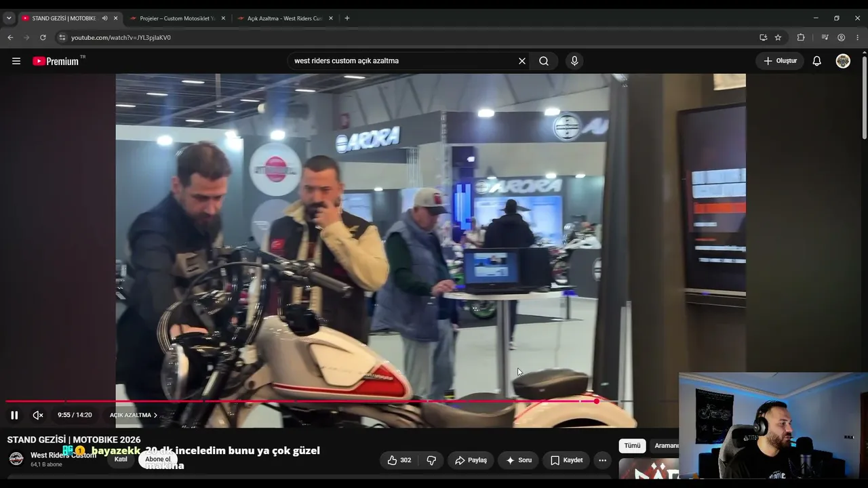Like the video with 302 likes

399,460
